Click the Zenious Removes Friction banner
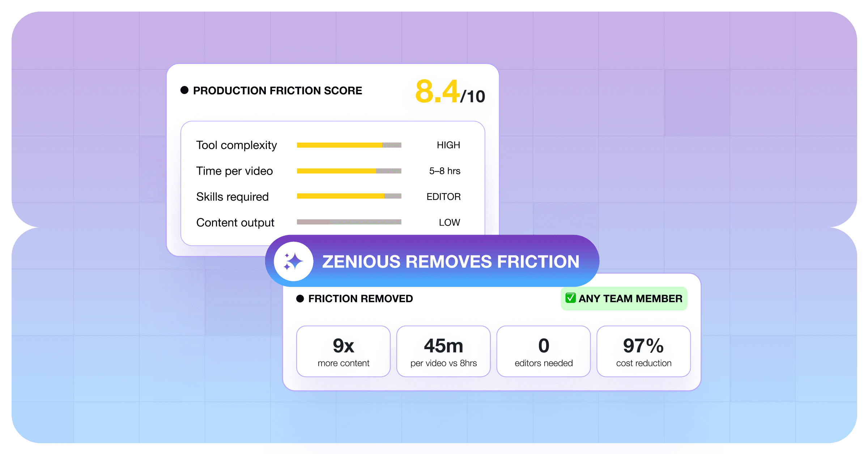This screenshot has height=454, width=868. tap(450, 261)
